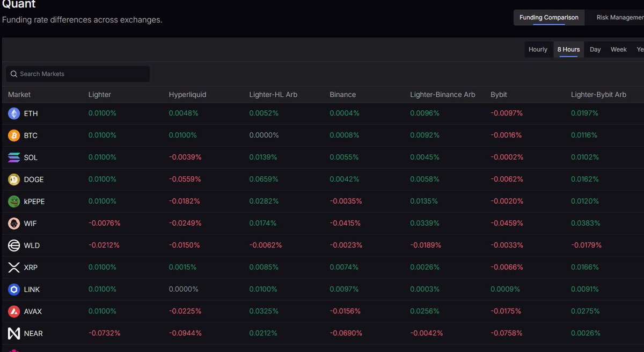Click XRP Binance rate 0.0074%

click(345, 267)
